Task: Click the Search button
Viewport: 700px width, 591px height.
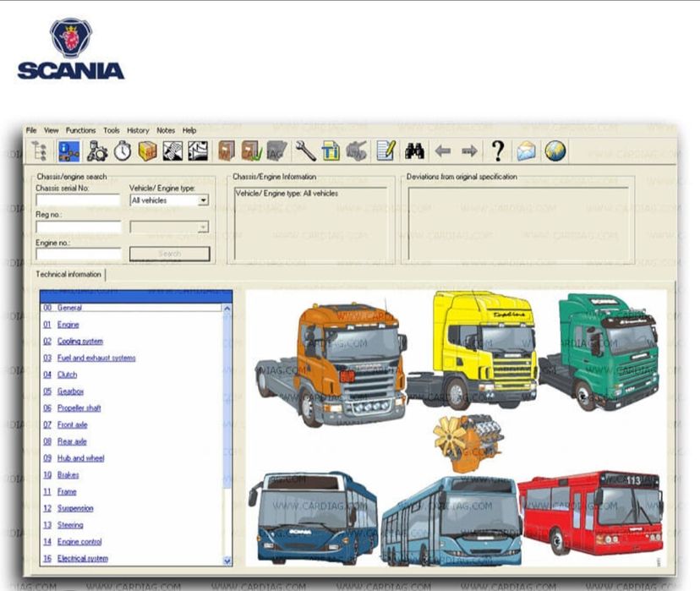Action: click(170, 254)
